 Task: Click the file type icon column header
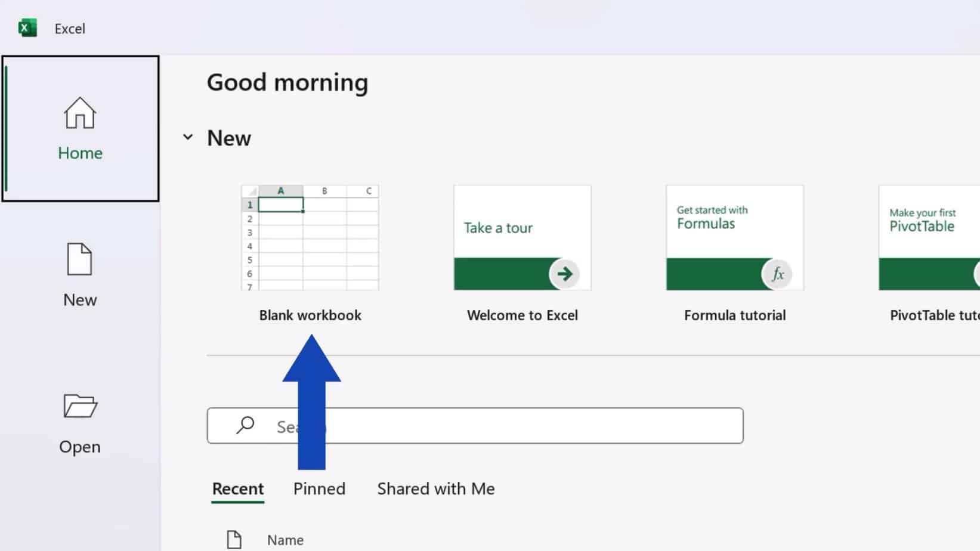[234, 540]
